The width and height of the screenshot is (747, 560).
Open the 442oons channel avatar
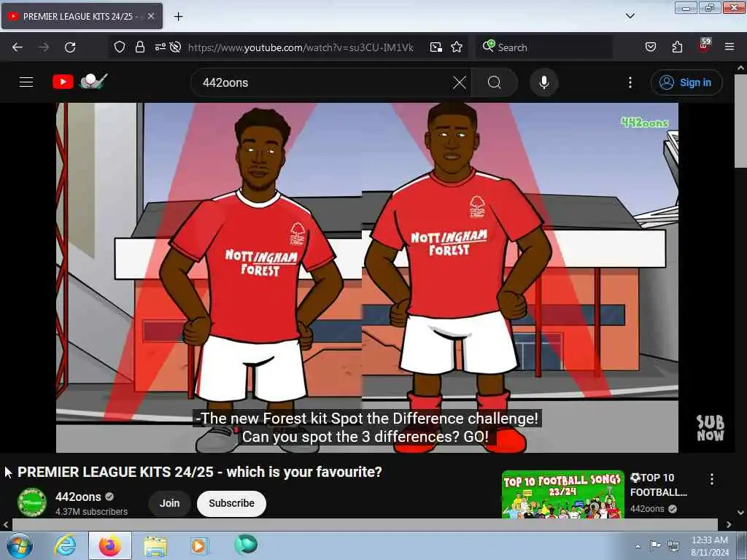click(x=32, y=502)
